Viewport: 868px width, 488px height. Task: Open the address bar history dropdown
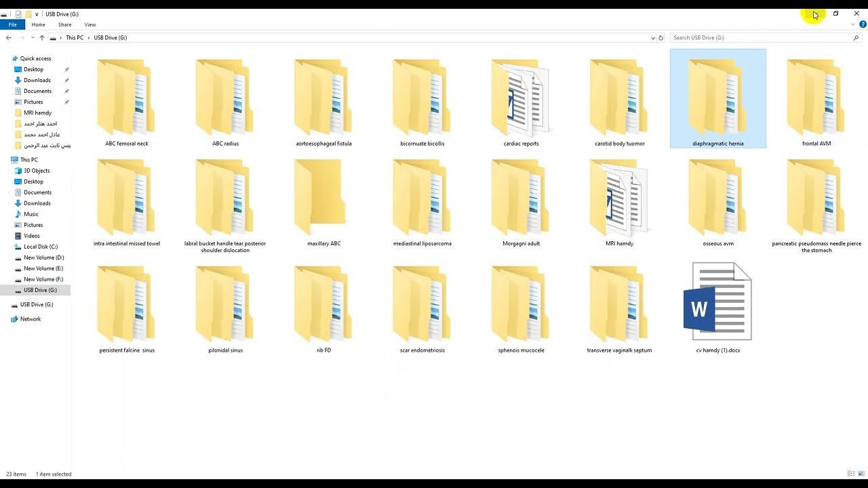click(653, 38)
